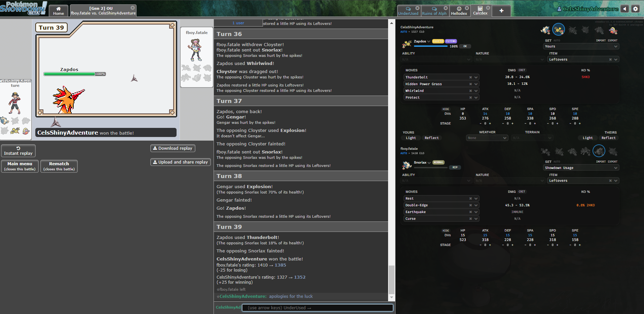Close the UnderUsed room tab
The width and height of the screenshot is (644, 314).
417,8
